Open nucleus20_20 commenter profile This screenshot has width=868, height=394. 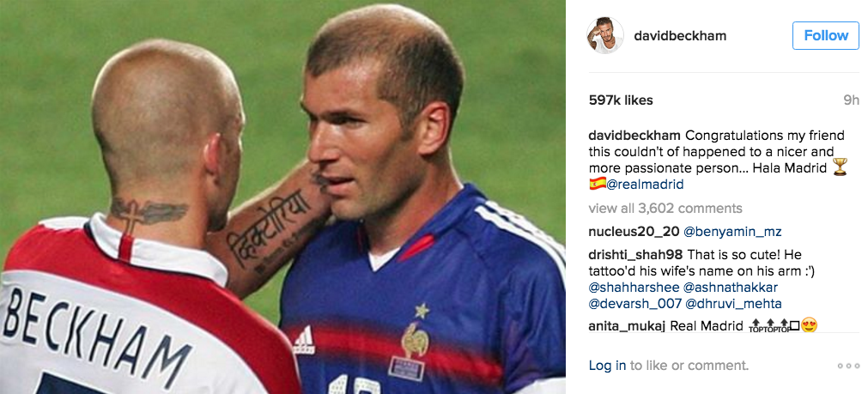pyautogui.click(x=634, y=231)
